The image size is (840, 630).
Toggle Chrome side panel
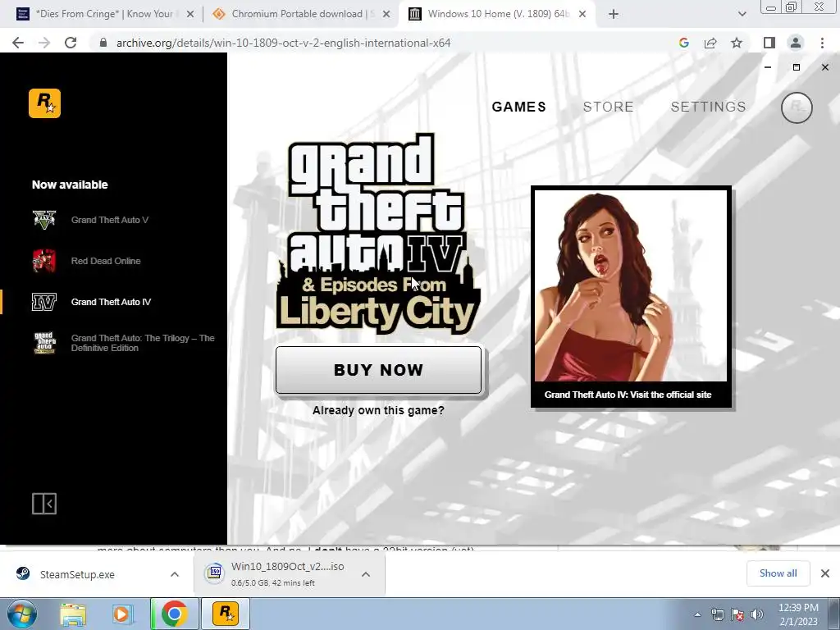(769, 43)
